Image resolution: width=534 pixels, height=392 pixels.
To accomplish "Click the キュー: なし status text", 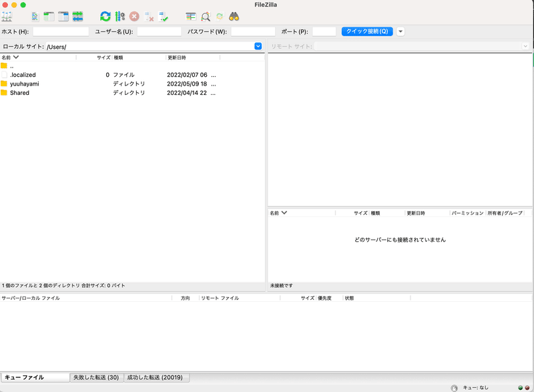I will pyautogui.click(x=475, y=387).
